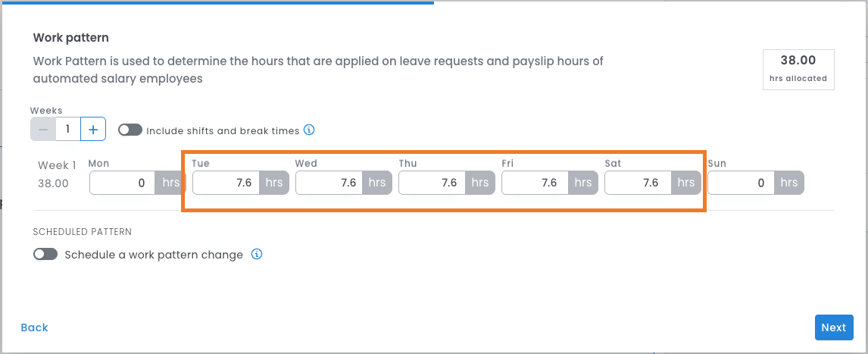Edit Wednesday hours field
868x354 pixels.
click(329, 183)
